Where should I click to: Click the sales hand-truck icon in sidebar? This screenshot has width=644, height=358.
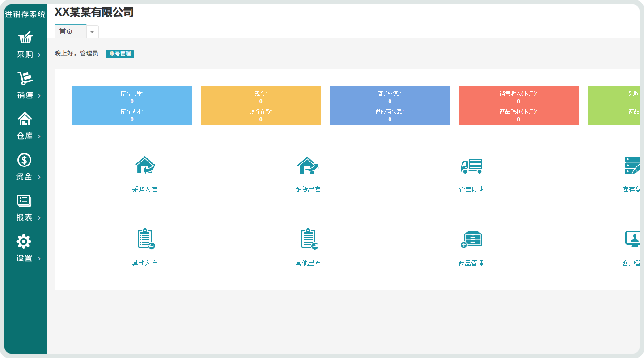click(x=25, y=78)
